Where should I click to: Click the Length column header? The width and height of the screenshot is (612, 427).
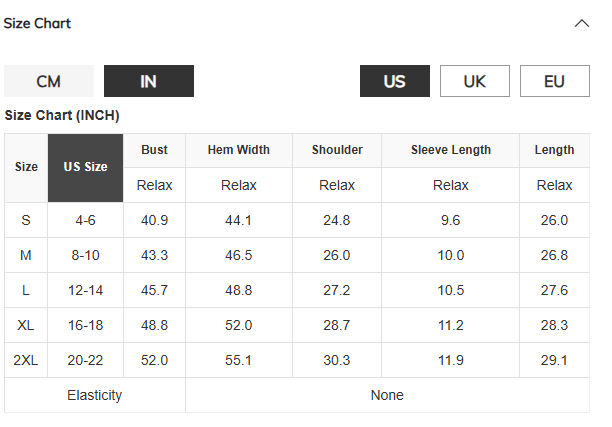[x=554, y=150]
